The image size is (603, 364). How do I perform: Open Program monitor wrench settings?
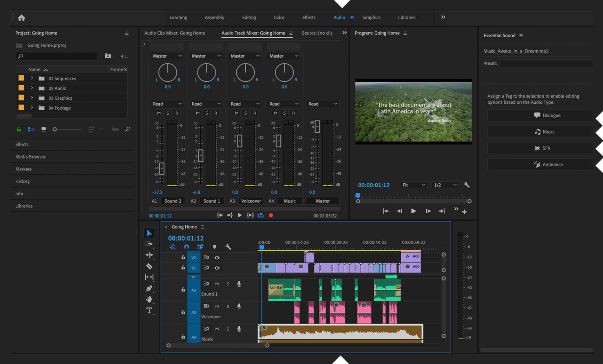pyautogui.click(x=466, y=185)
